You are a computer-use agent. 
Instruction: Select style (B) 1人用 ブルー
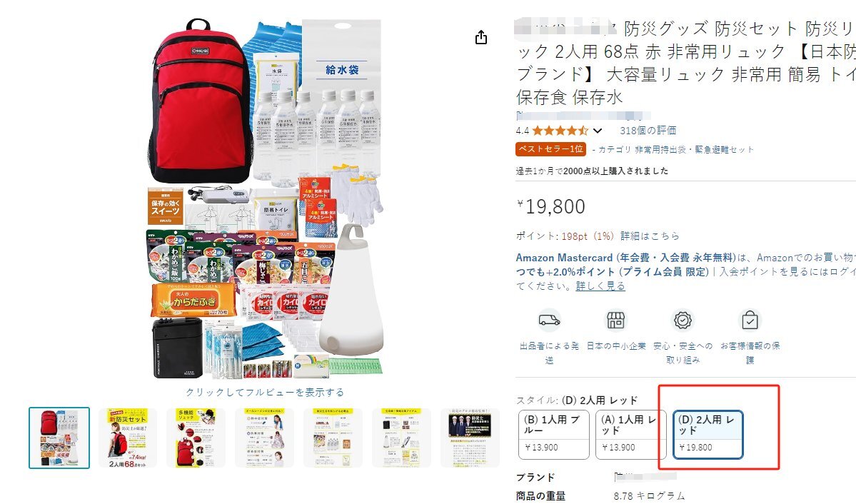click(x=553, y=435)
